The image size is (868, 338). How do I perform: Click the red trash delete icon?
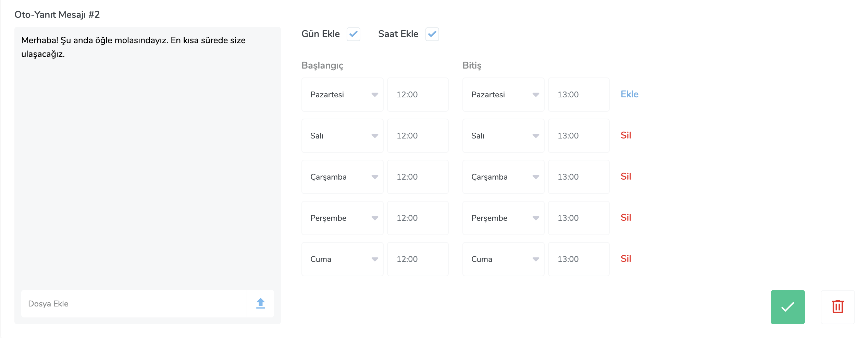tap(838, 307)
